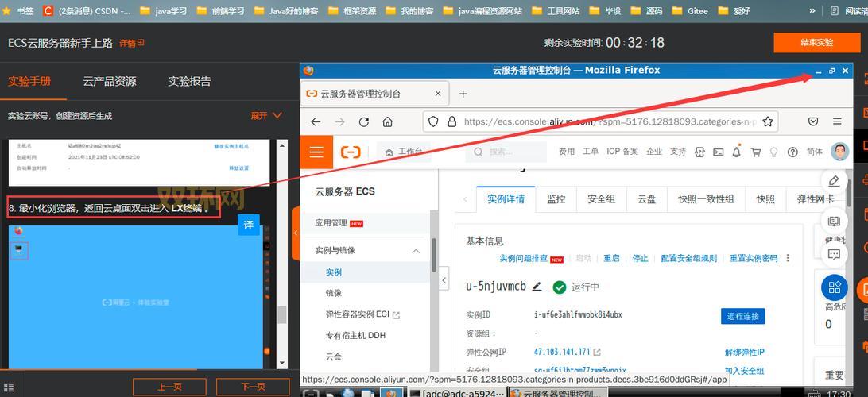Screen dimensions: 868x397
Task: Open the shopping cart icon
Action: click(x=755, y=152)
